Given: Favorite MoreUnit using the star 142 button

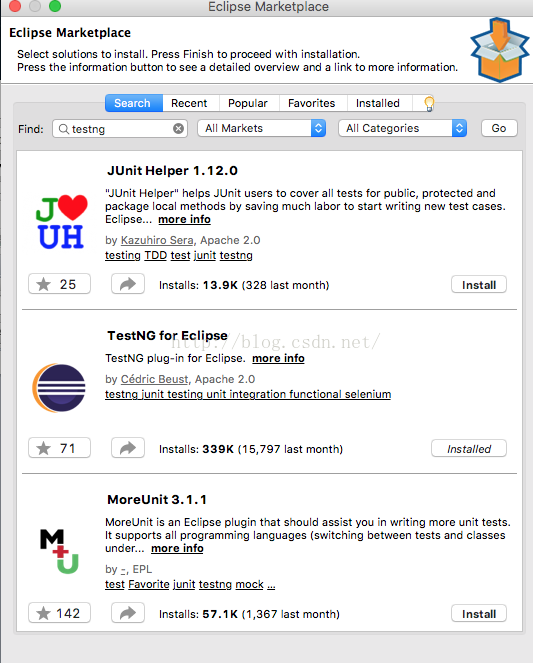Looking at the screenshot, I should pos(59,613).
